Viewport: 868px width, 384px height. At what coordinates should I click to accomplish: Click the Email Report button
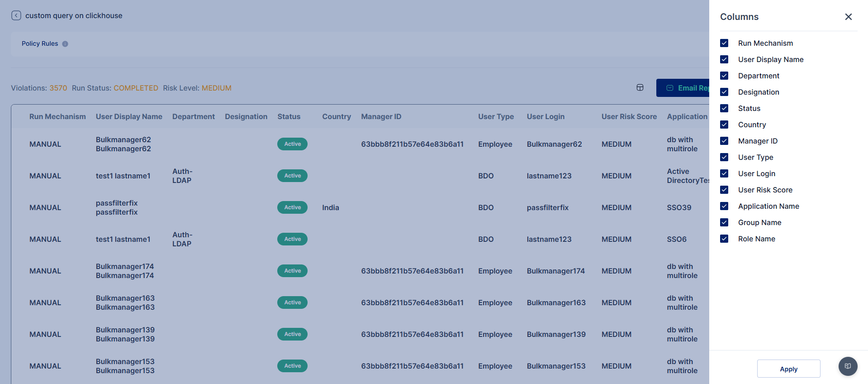[x=683, y=88]
